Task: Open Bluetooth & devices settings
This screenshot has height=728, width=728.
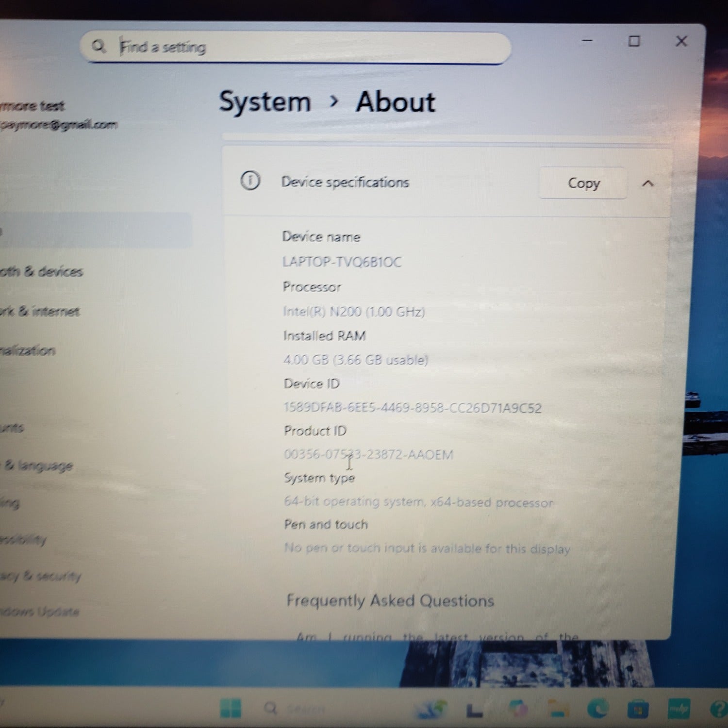Action: pos(42,271)
